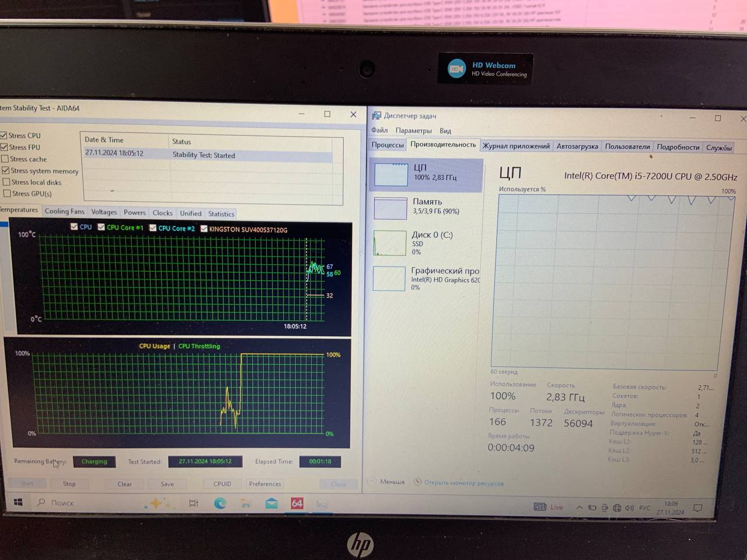The image size is (747, 560).
Task: Click the Fewer details arrow icon
Action: tap(372, 481)
